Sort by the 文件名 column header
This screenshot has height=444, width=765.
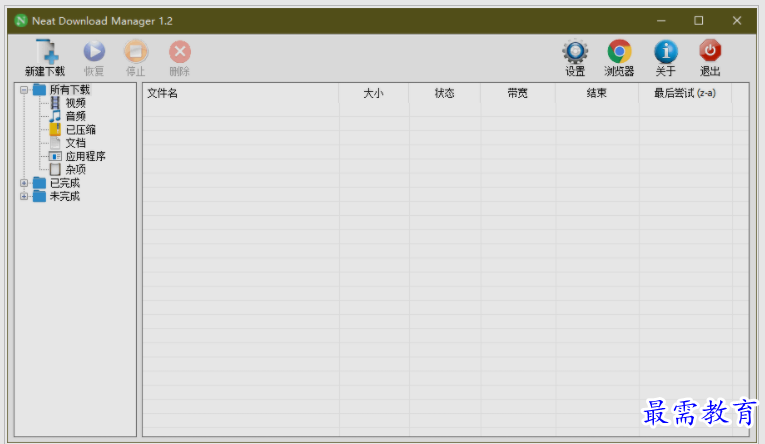point(241,93)
